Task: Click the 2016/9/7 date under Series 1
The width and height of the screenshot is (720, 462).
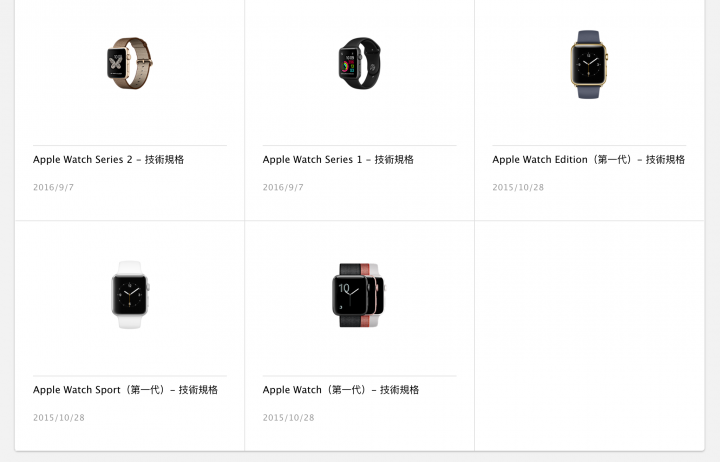Action: click(283, 187)
